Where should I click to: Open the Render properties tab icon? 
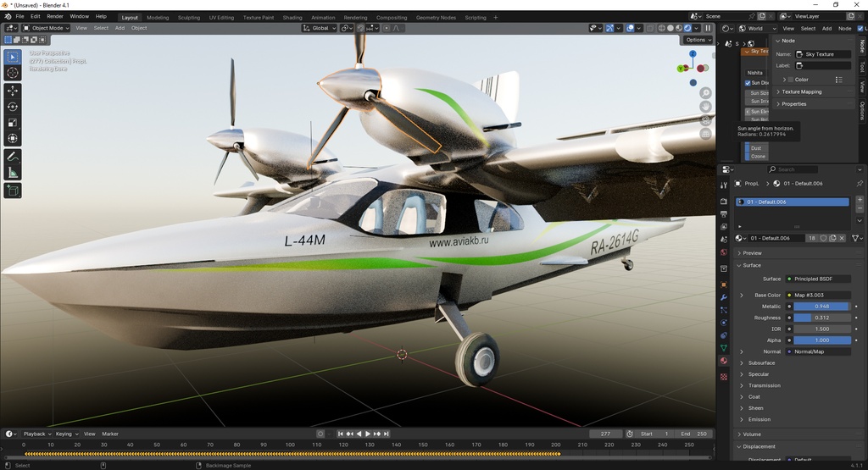(724, 202)
